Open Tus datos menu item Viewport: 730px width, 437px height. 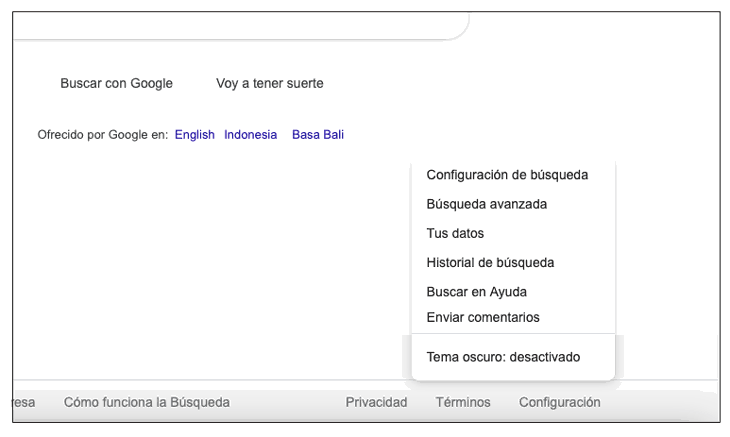(455, 233)
